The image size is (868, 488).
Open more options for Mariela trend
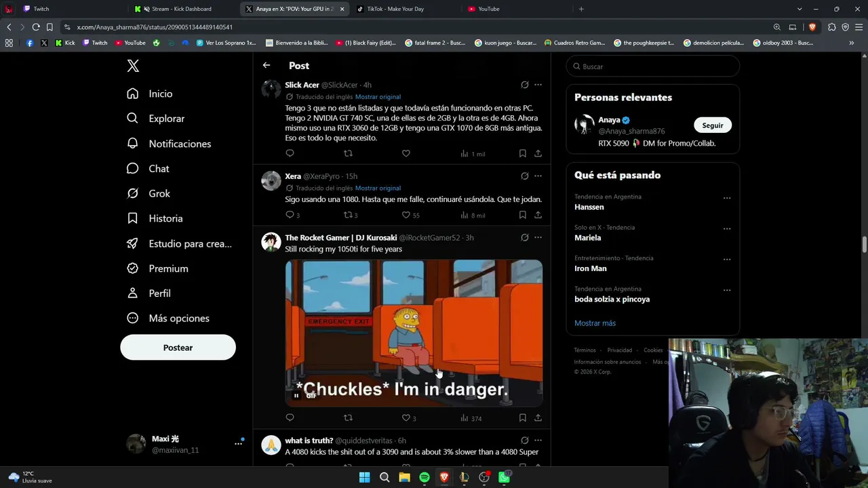coord(727,229)
